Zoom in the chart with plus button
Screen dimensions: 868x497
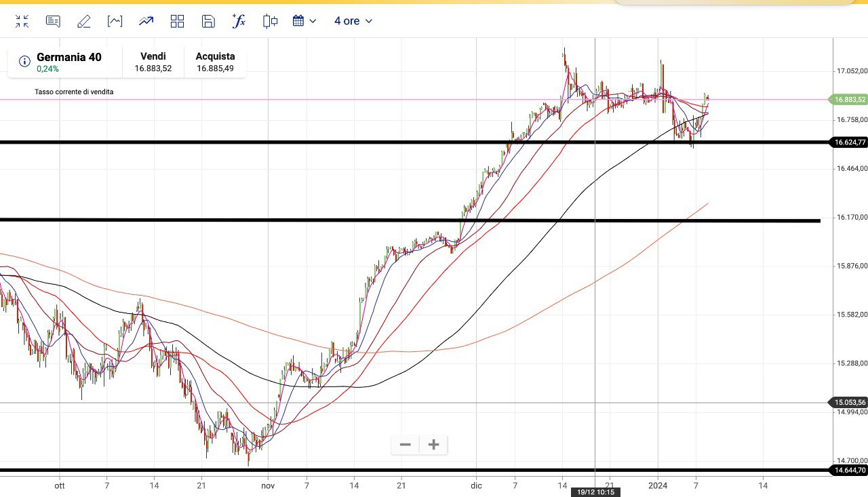pyautogui.click(x=434, y=445)
